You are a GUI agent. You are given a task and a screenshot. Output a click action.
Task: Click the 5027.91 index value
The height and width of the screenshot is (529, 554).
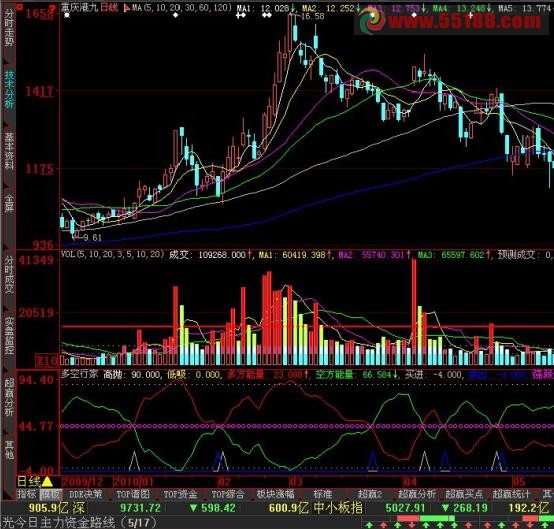point(405,508)
